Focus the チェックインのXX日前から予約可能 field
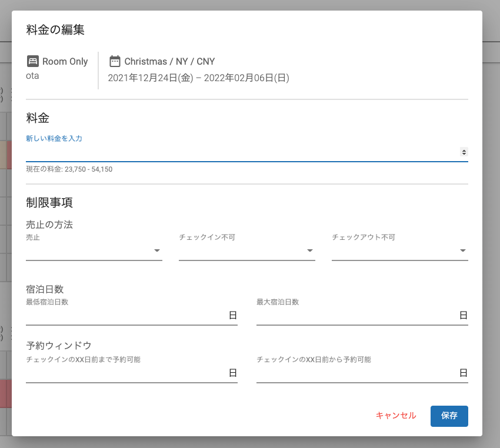 (x=357, y=373)
